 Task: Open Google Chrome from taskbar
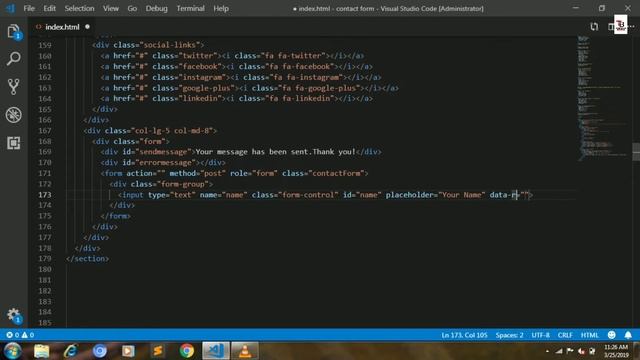pos(187,351)
